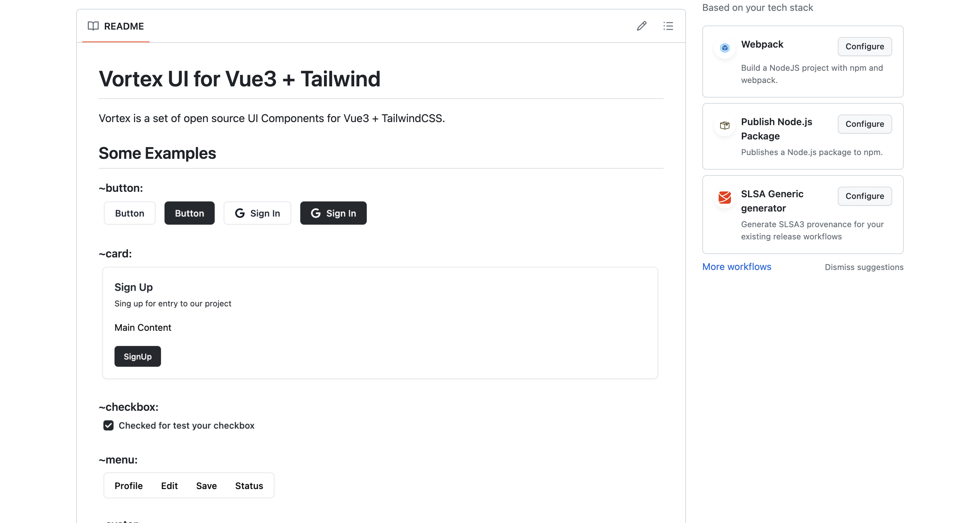Dismiss the workflow suggestions
Viewport: 980px width, 523px height.
click(864, 267)
